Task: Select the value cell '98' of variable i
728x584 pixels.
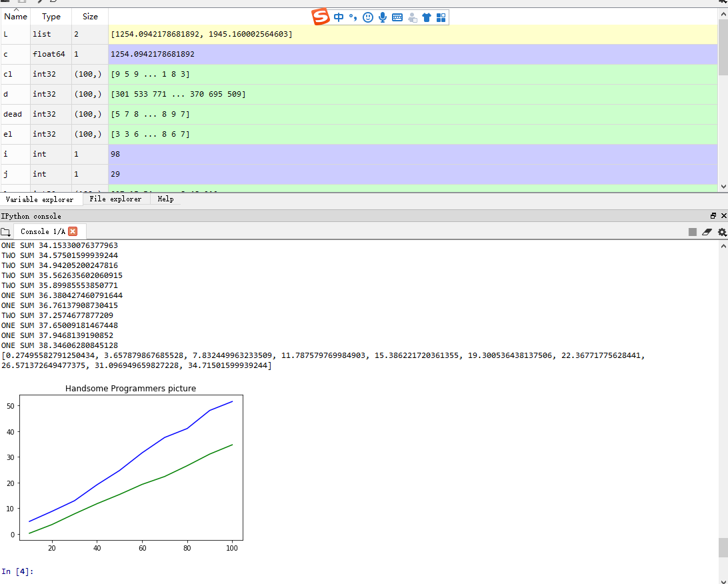Action: [413, 153]
